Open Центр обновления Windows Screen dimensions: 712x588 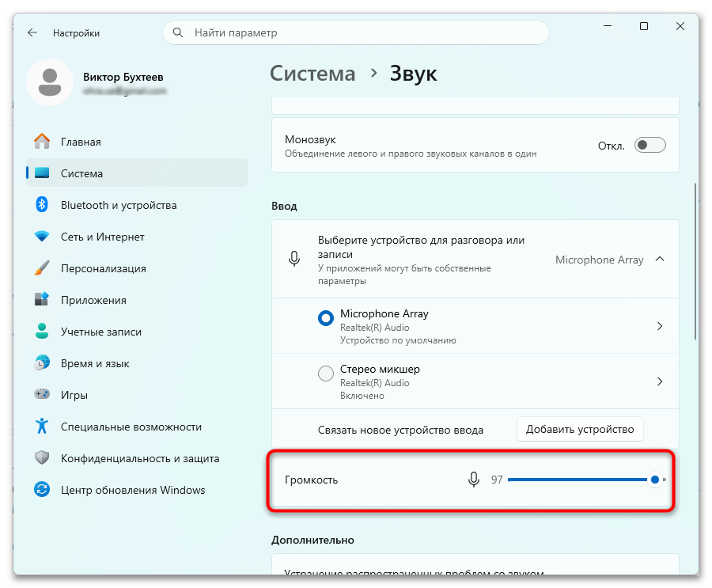(137, 490)
